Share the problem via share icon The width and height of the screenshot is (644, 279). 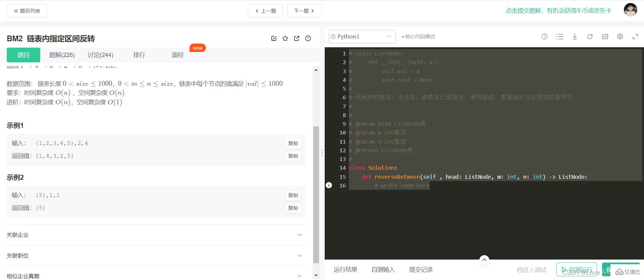(x=297, y=39)
